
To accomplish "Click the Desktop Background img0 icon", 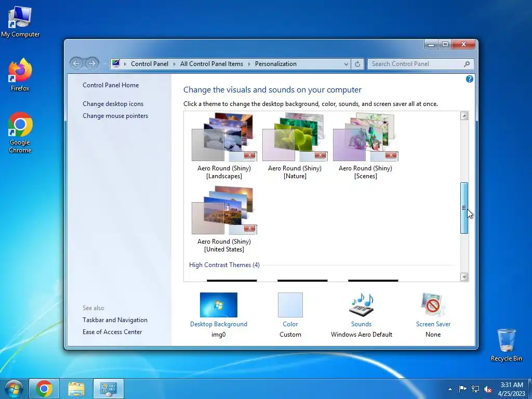I will pos(219,304).
